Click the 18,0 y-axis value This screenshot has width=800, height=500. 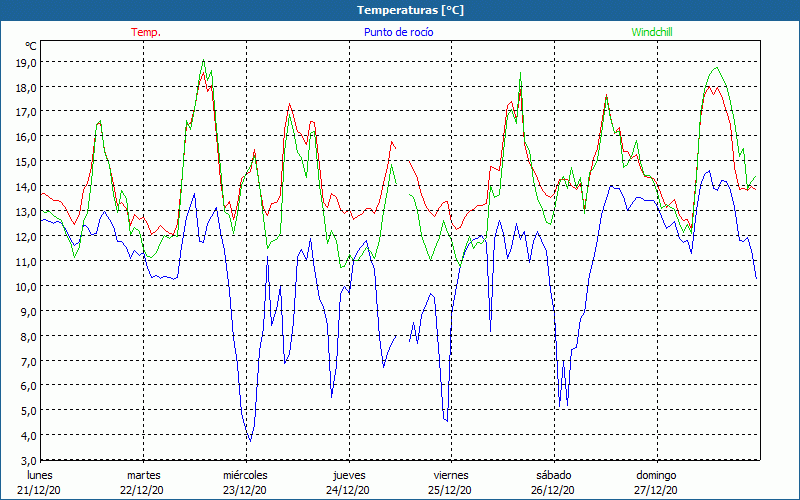point(26,88)
